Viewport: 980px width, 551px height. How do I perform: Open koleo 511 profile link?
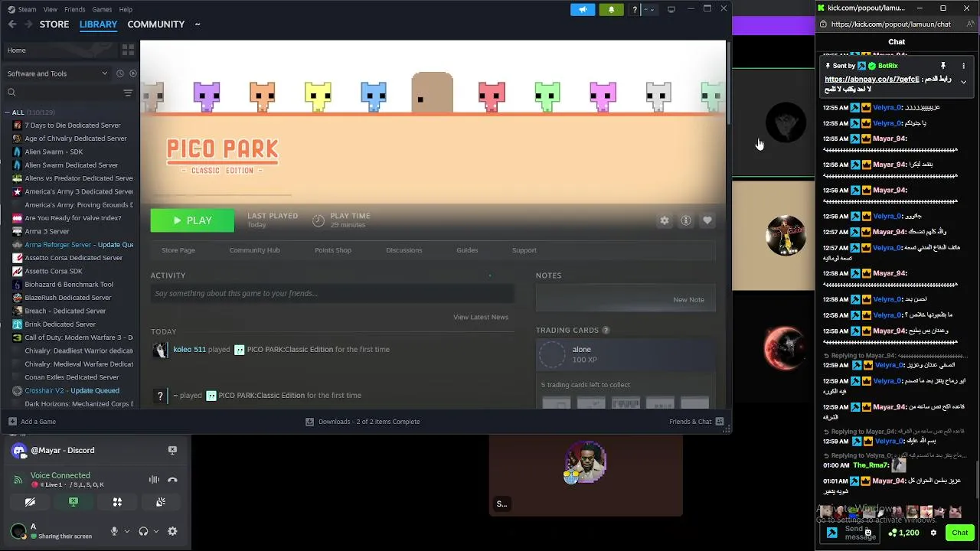189,350
